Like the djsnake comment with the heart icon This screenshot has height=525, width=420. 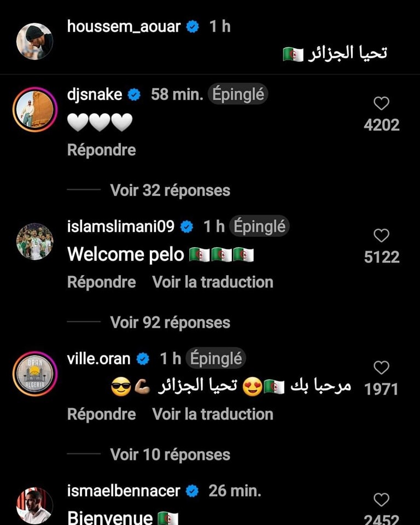click(381, 103)
